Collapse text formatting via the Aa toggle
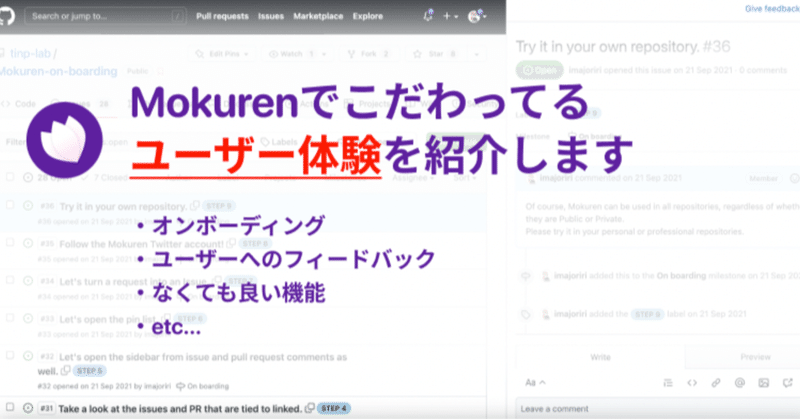This screenshot has height=419, width=800. 535,383
